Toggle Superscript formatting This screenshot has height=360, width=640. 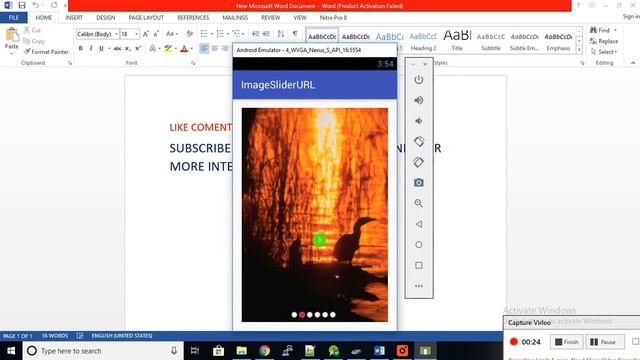138,48
